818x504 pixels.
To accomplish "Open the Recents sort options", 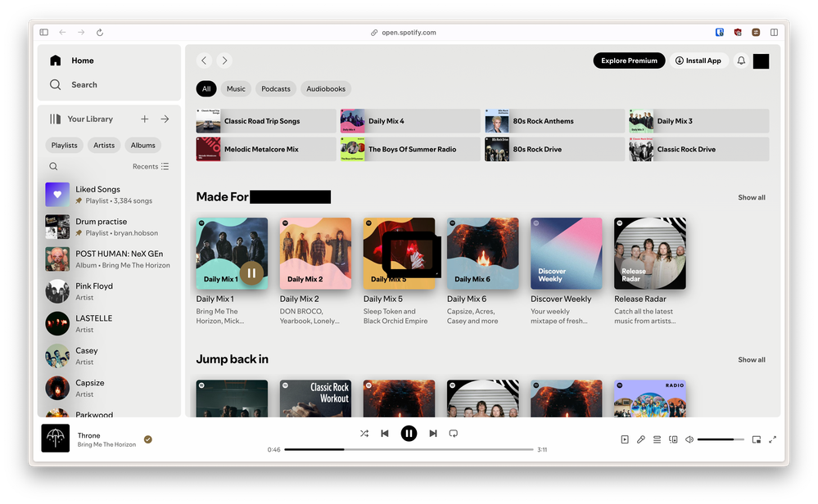I will 150,166.
